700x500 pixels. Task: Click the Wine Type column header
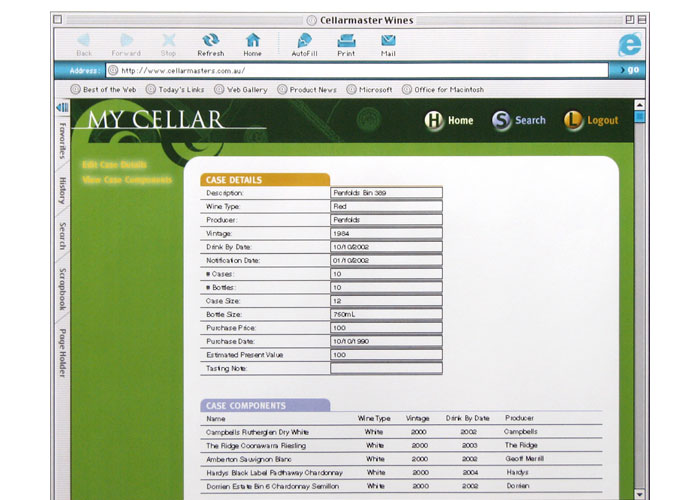(374, 418)
